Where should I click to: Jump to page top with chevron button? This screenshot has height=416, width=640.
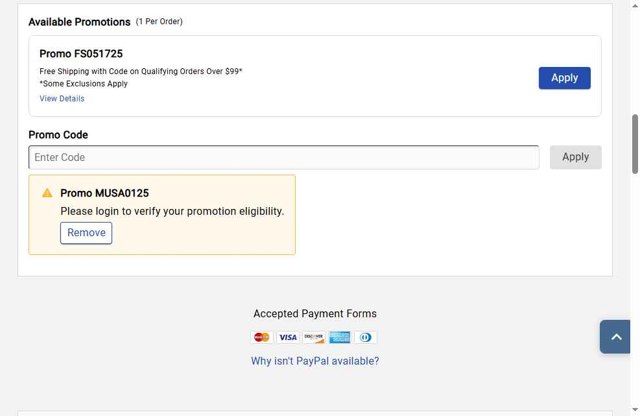(616, 337)
